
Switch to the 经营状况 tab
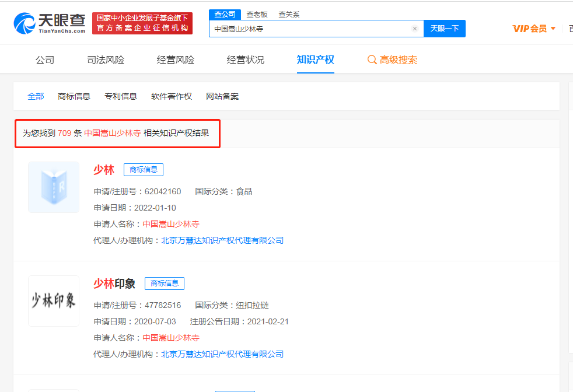tap(245, 60)
